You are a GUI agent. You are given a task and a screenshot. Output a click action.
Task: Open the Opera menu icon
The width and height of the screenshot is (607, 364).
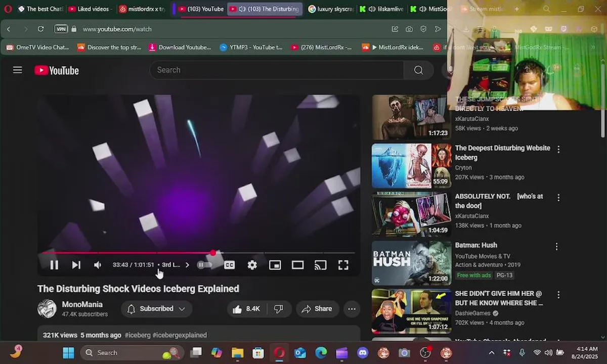coord(8,9)
